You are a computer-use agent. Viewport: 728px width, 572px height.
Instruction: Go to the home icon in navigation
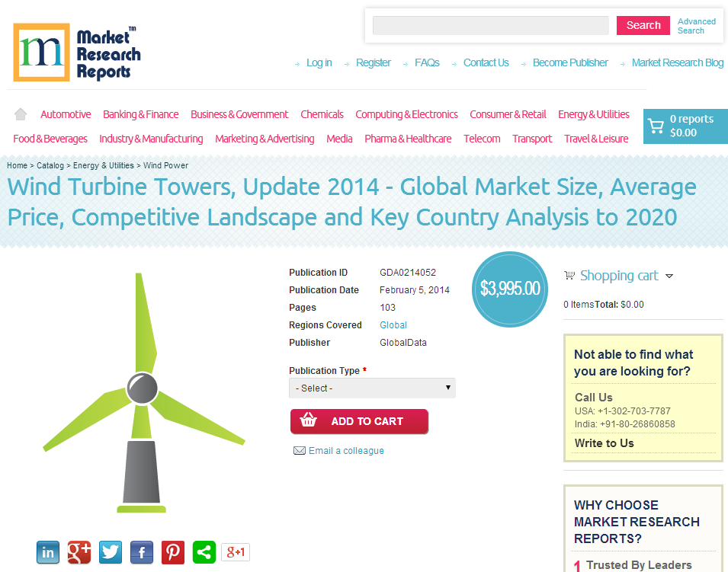pos(21,114)
